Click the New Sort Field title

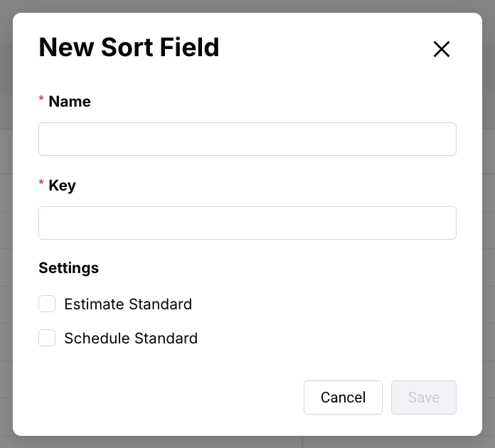pos(129,48)
